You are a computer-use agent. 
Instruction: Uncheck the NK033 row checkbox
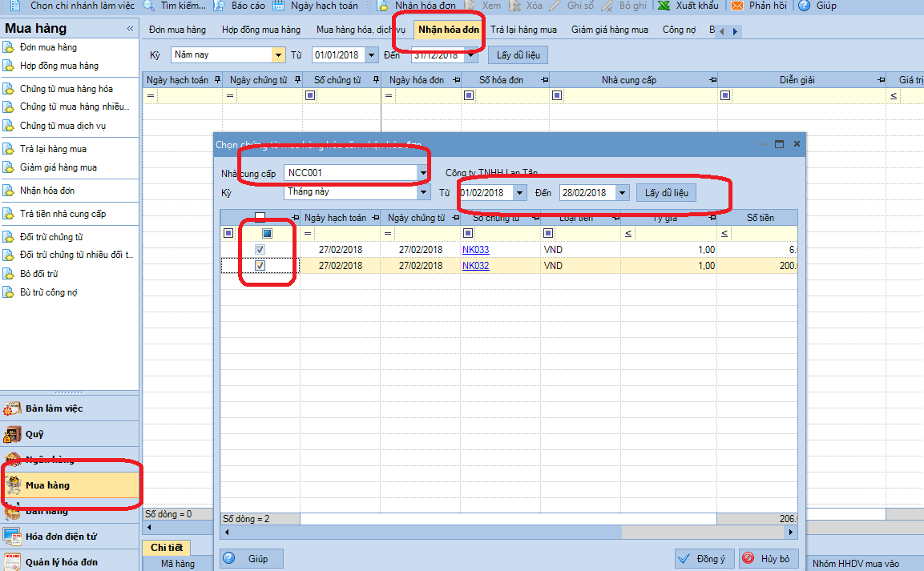[x=260, y=250]
